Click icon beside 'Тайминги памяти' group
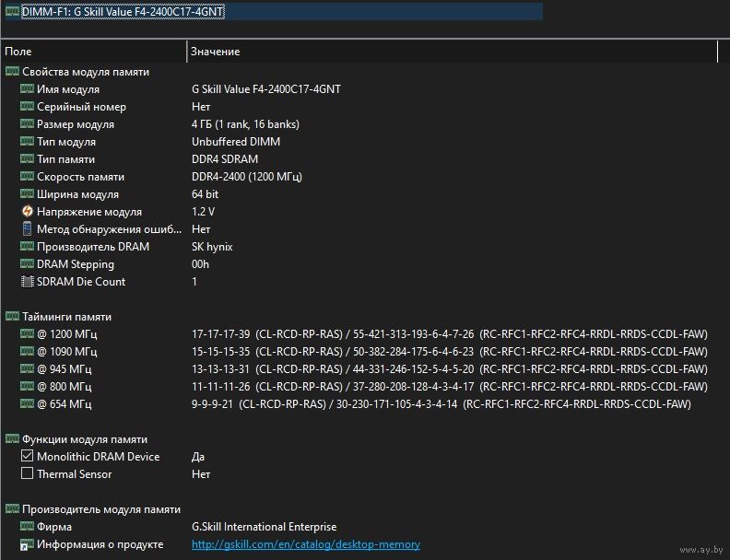 pyautogui.click(x=12, y=316)
